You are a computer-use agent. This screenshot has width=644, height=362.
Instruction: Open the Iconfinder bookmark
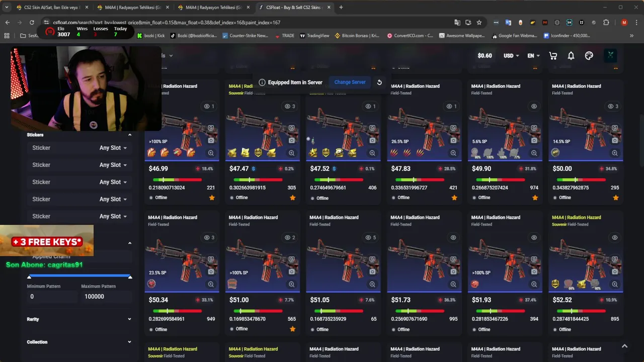coord(567,36)
